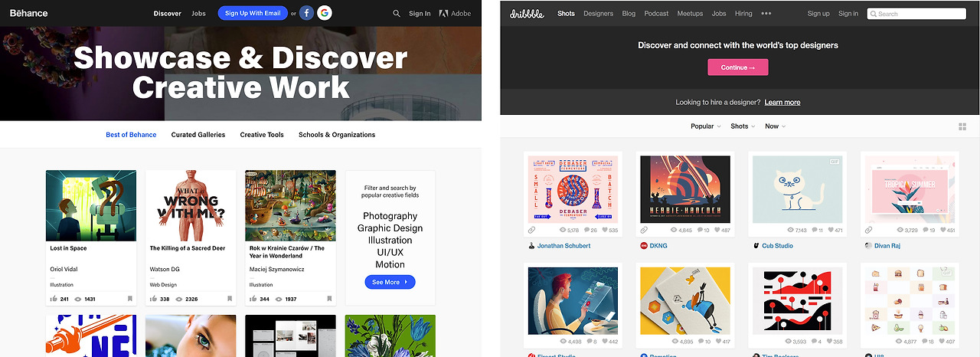
Task: Click the views eye icon on the Lost in Space card
Action: click(78, 299)
